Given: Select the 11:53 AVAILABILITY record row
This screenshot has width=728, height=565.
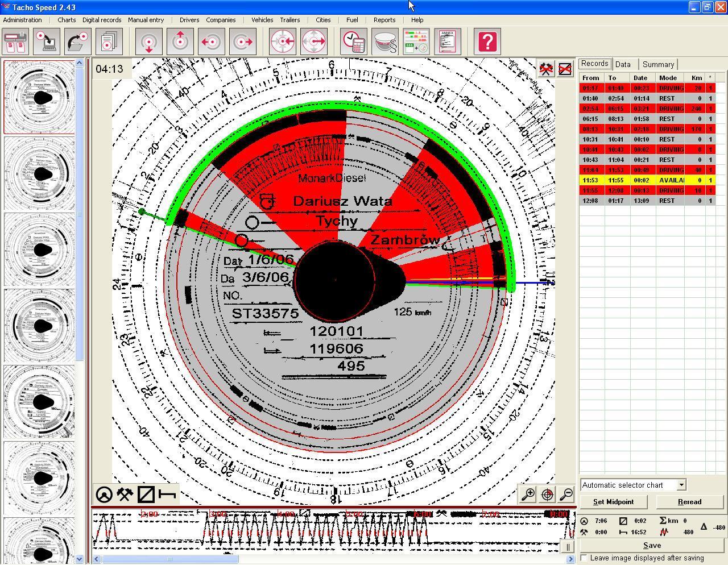Looking at the screenshot, I should 647,180.
